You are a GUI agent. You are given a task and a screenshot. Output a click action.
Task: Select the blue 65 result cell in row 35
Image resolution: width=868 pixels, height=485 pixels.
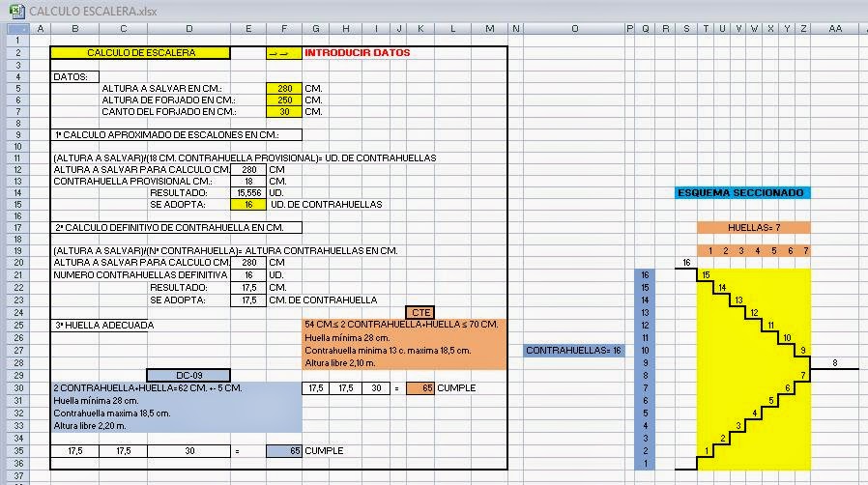(284, 451)
